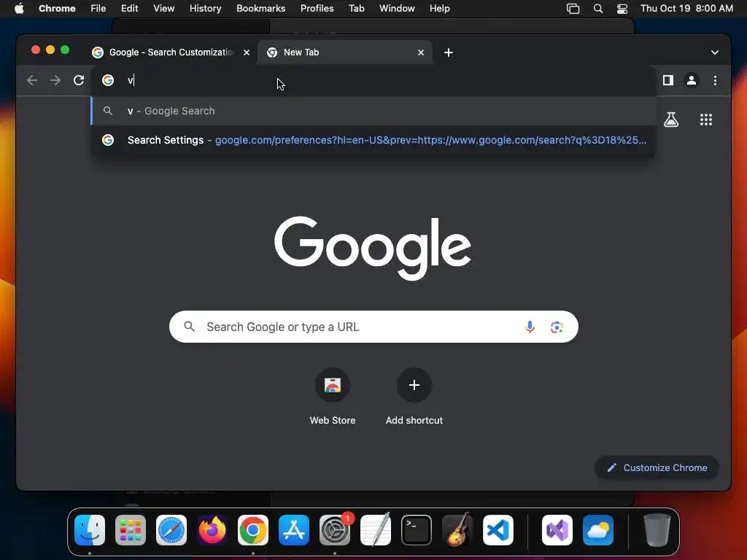Open the Search Settings suggestion
The height and width of the screenshot is (560, 747).
pyautogui.click(x=373, y=140)
